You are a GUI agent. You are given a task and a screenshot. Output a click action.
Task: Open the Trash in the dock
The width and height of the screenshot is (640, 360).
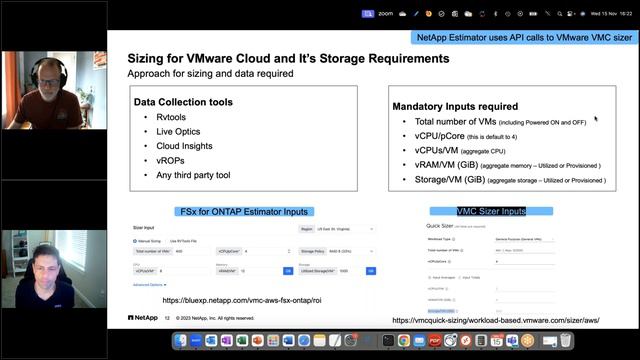click(x=566, y=341)
